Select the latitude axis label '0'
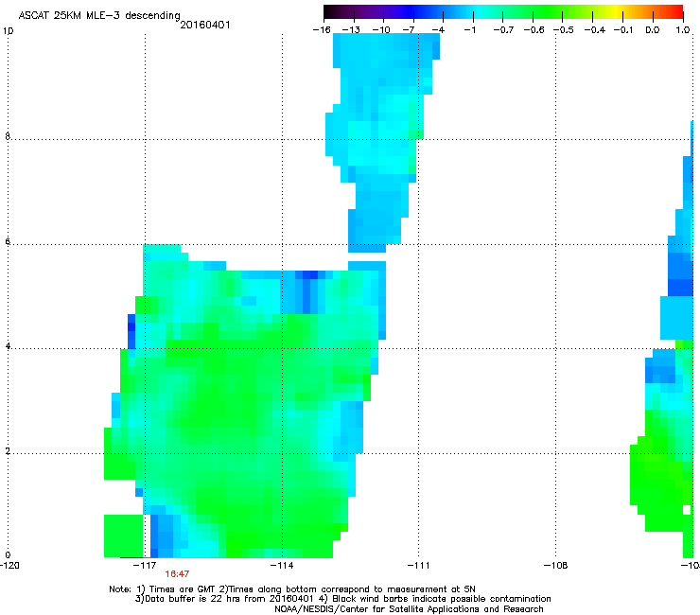 click(8, 555)
